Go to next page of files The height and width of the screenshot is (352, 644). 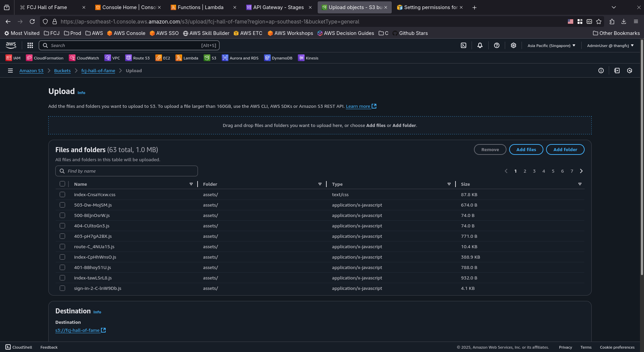click(581, 171)
